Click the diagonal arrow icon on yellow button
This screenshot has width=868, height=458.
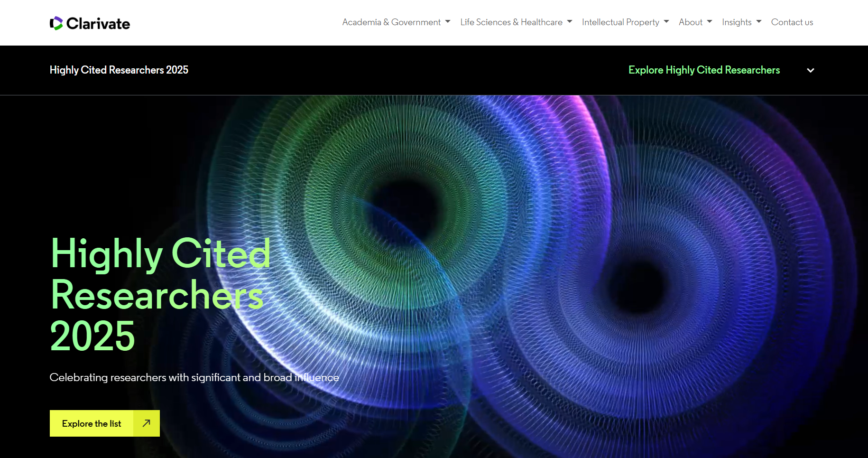[x=147, y=423]
